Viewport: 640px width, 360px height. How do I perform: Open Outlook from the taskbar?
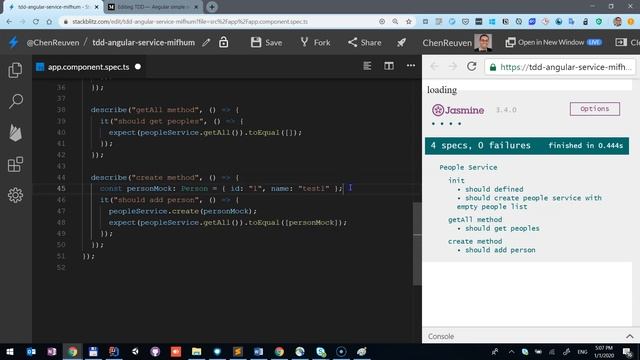(x=31, y=351)
